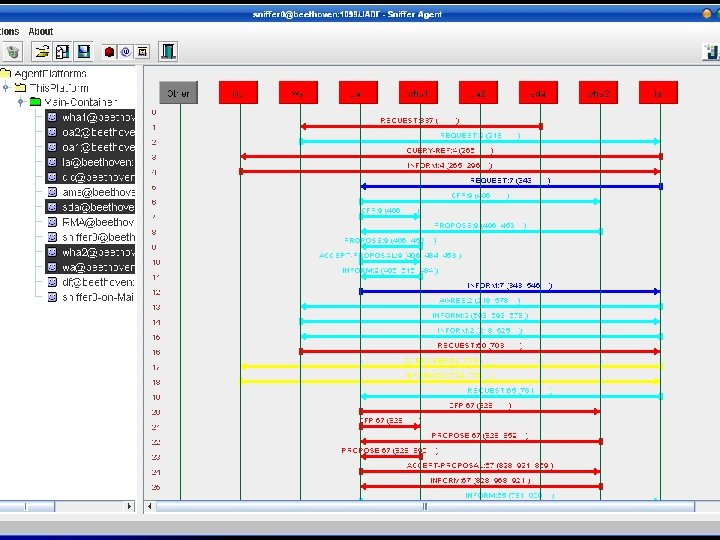This screenshot has width=720, height=540.
Task: Click the red wha1 agent box
Action: tap(418, 93)
